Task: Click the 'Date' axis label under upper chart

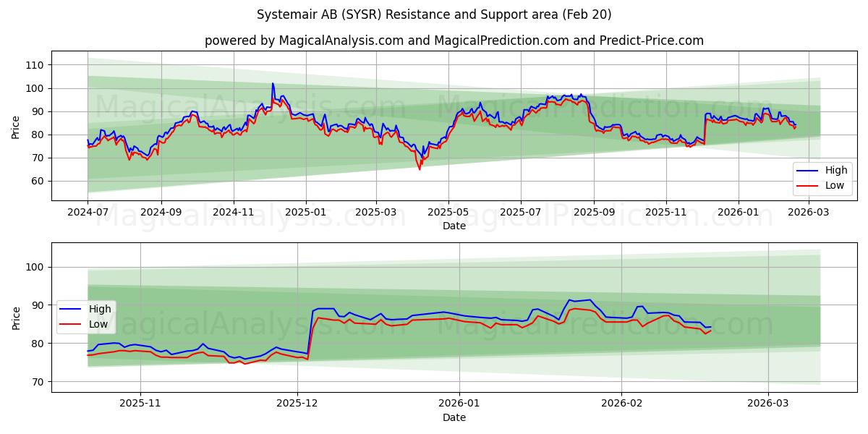Action: point(454,226)
